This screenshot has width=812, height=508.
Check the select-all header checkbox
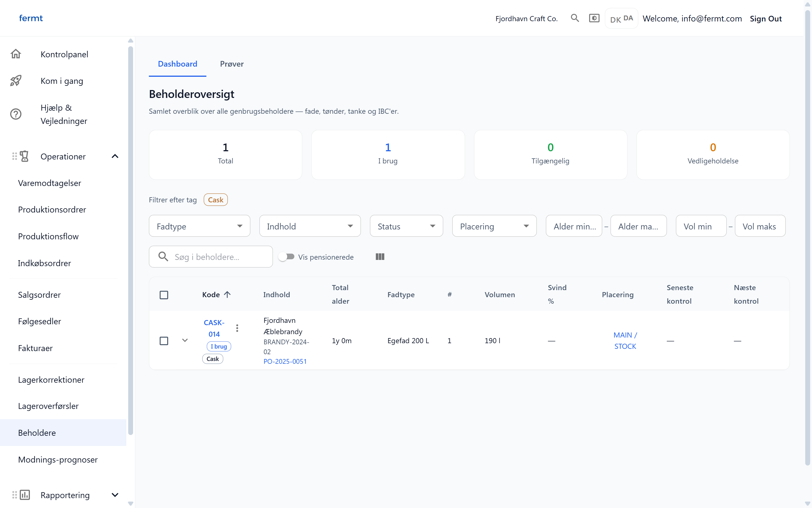[164, 295]
